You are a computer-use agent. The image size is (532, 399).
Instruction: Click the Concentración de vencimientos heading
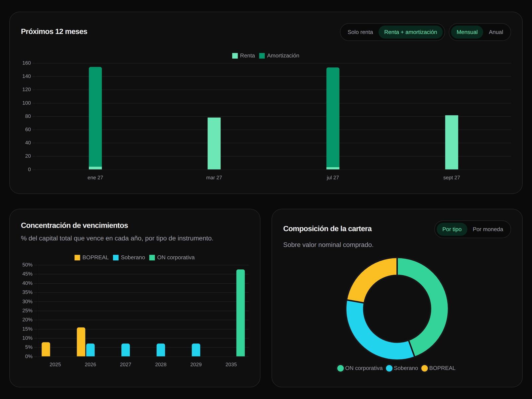point(74,225)
